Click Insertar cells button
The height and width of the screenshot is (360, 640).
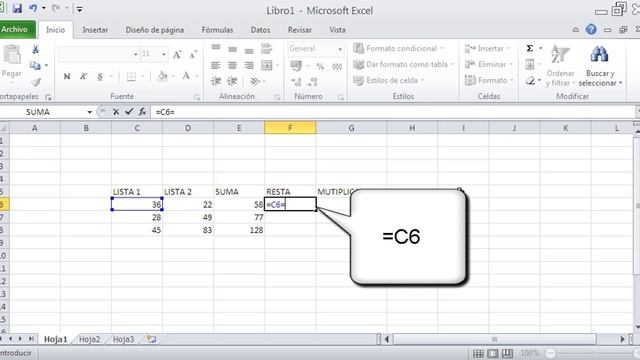[x=488, y=48]
